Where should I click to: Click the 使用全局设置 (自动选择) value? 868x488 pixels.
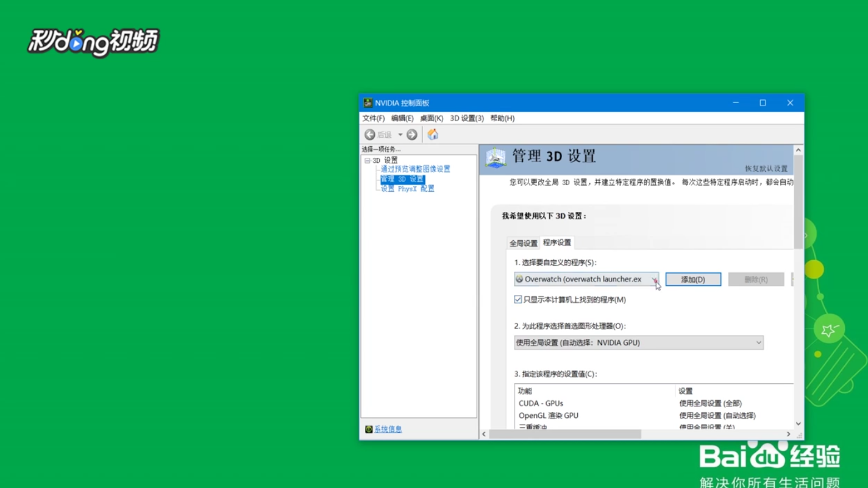tap(717, 416)
